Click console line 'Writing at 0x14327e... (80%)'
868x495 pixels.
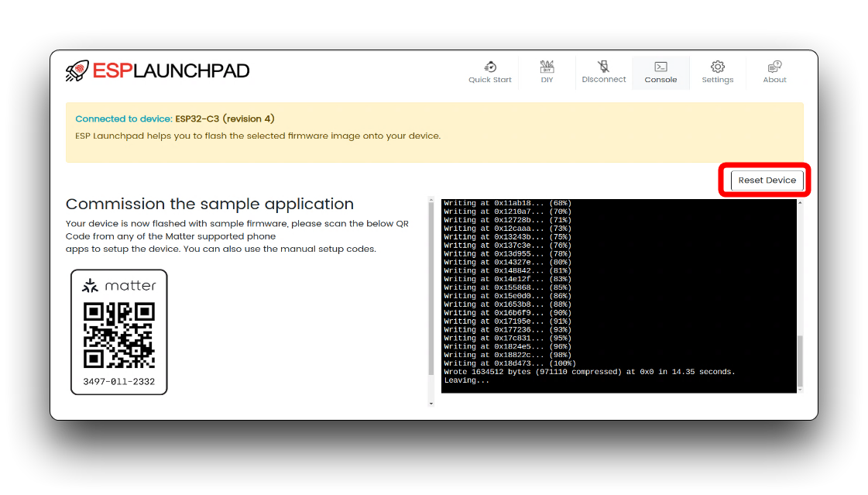(508, 263)
